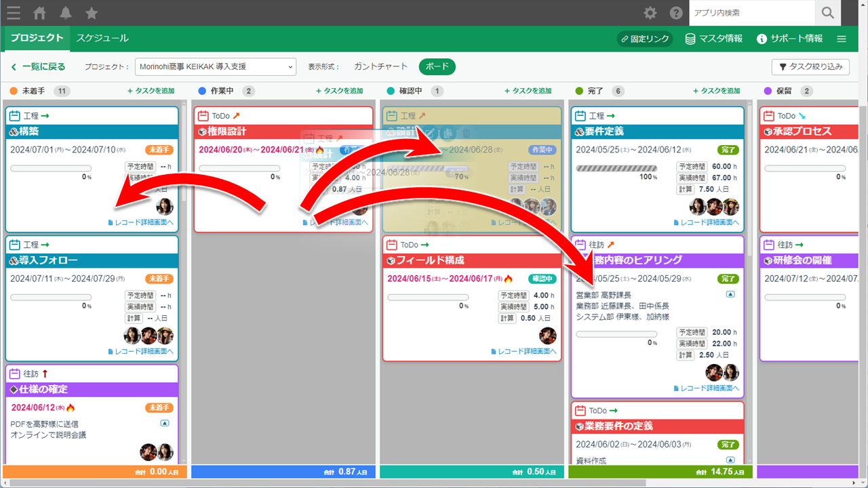Click 完了 badge on 要件定義 card

pyautogui.click(x=728, y=149)
